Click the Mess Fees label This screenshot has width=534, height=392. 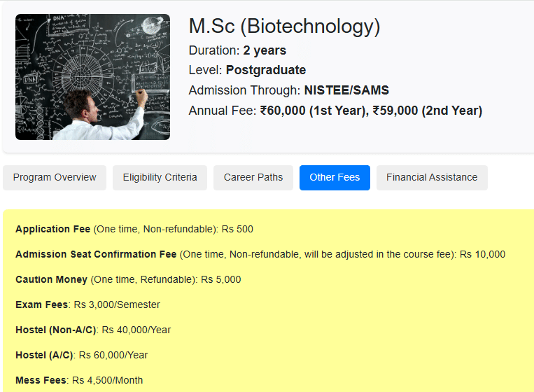click(x=41, y=380)
